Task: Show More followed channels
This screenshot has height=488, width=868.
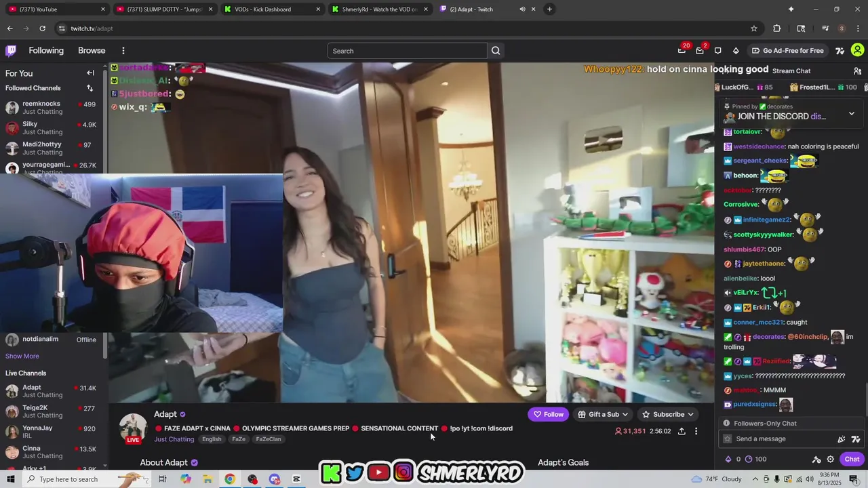Action: [x=22, y=356]
